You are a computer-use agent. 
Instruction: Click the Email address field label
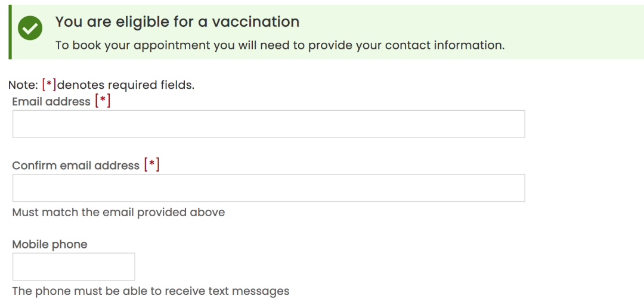(51, 102)
